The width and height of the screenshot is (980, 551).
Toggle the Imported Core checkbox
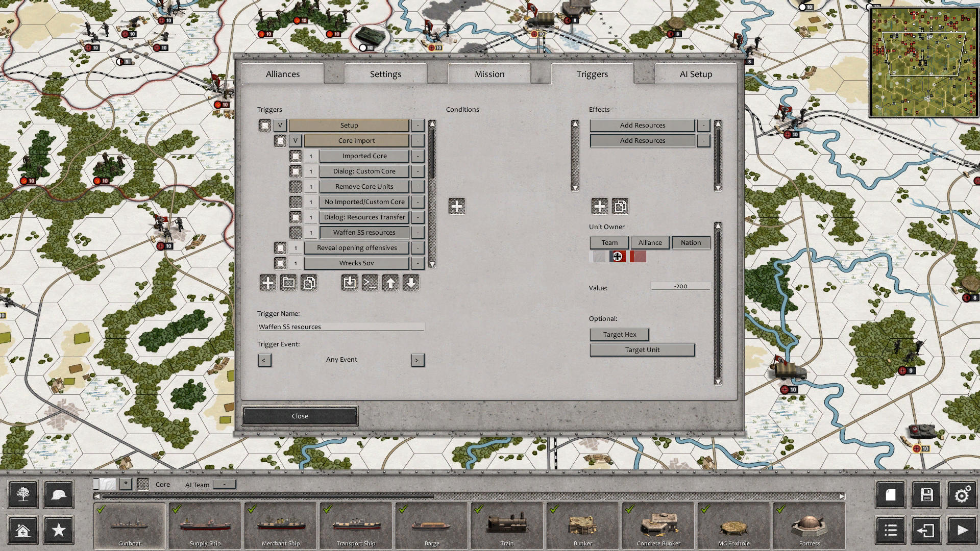(x=296, y=156)
